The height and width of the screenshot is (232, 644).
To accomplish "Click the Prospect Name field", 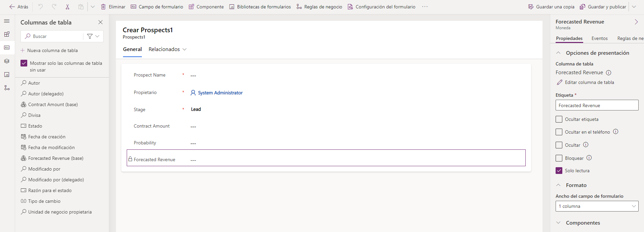I will 326,75.
